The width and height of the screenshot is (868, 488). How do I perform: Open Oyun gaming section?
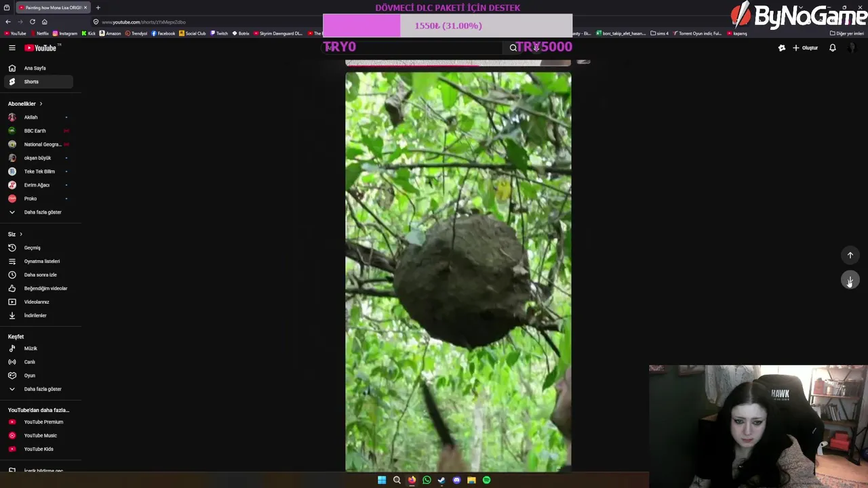point(38,375)
